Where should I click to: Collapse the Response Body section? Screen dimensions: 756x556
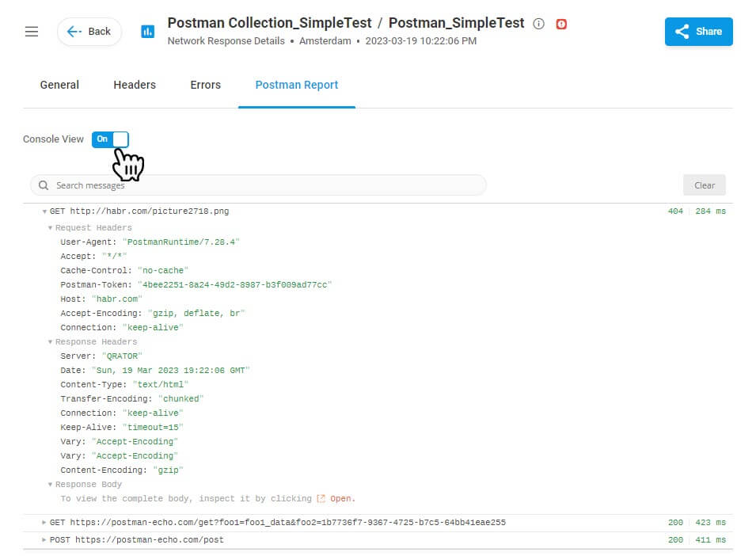pyautogui.click(x=51, y=485)
